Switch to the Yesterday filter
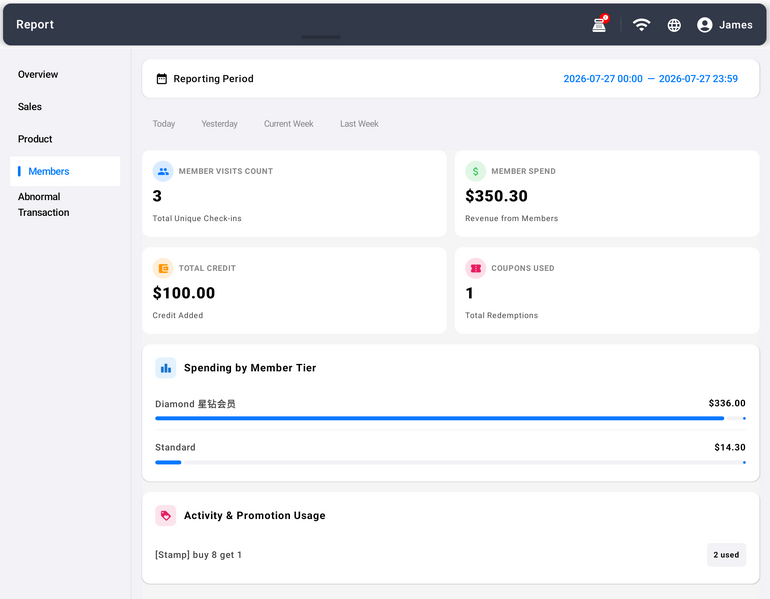Image resolution: width=770 pixels, height=599 pixels. 219,124
